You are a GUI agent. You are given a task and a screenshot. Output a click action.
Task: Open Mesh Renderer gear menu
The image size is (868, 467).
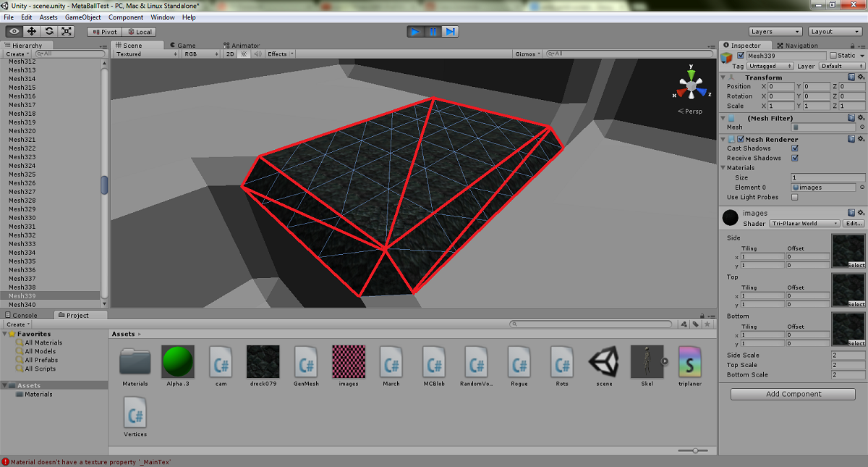click(x=861, y=139)
